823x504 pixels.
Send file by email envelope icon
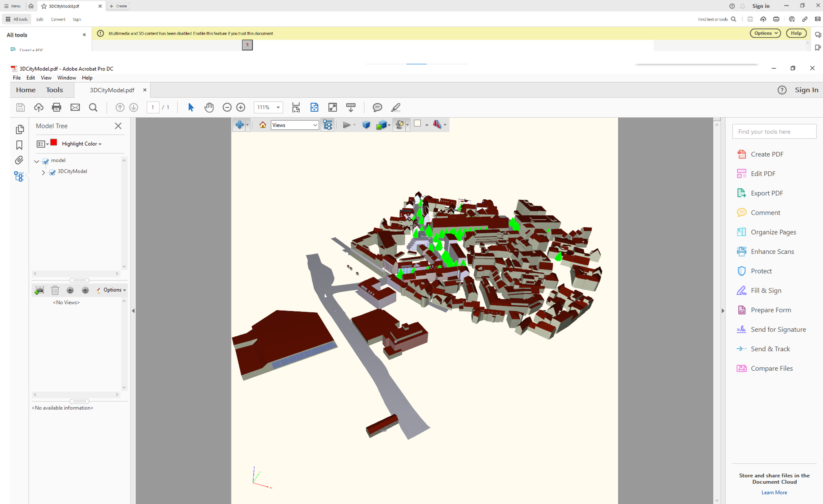click(75, 107)
